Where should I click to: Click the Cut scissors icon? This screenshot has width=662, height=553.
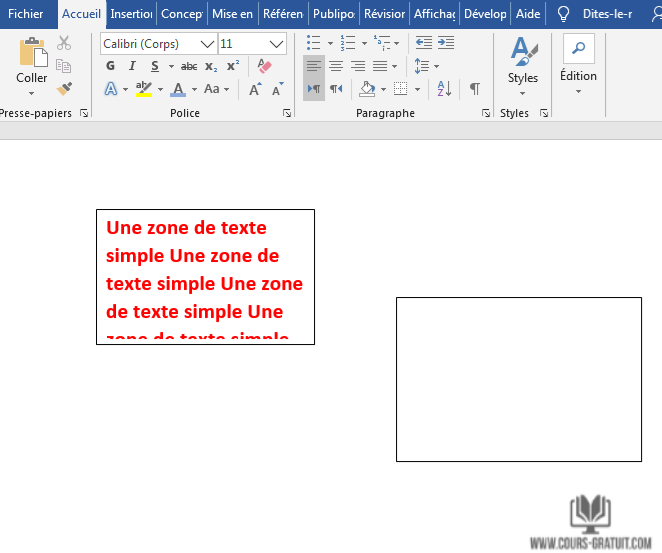[x=64, y=43]
